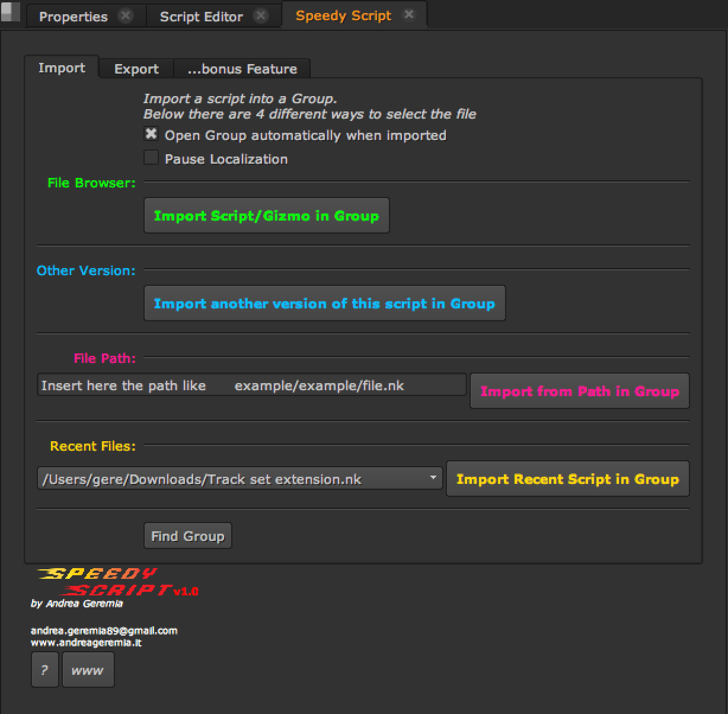Disable Open Group automatically when imported
Image resolution: width=728 pixels, height=714 pixels.
(151, 135)
